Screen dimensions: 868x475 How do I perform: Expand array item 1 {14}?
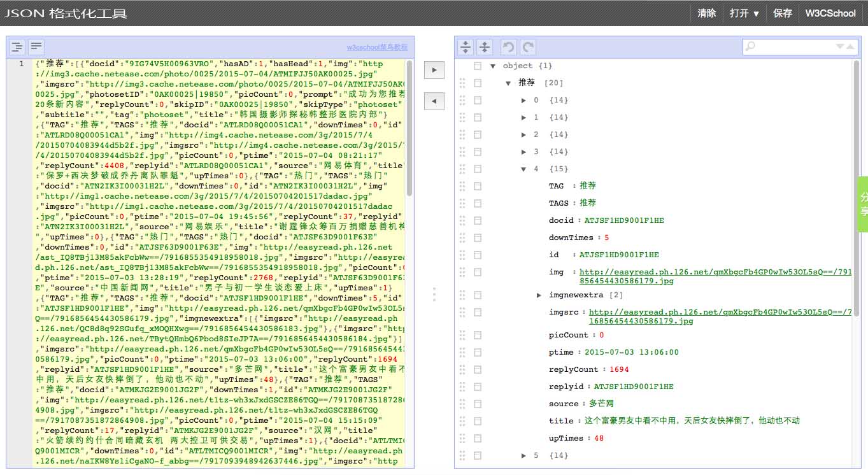tap(523, 117)
